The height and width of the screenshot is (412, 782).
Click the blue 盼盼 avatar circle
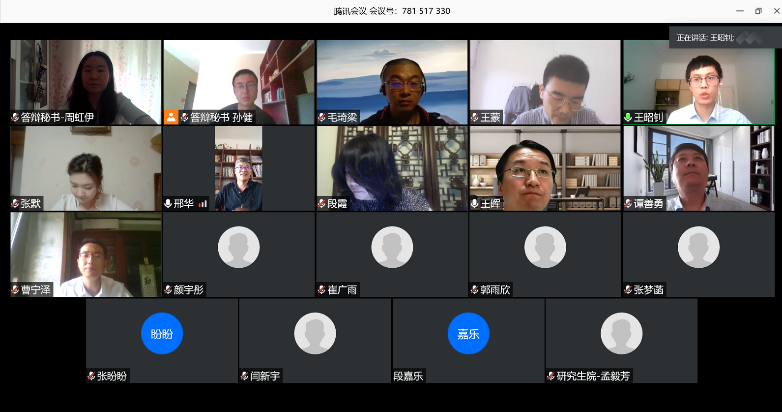point(162,333)
